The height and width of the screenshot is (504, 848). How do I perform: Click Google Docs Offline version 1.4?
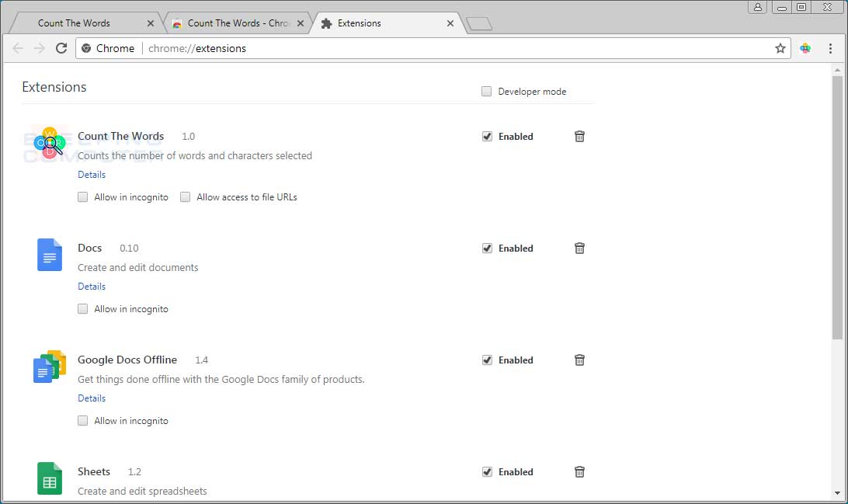[x=202, y=360]
